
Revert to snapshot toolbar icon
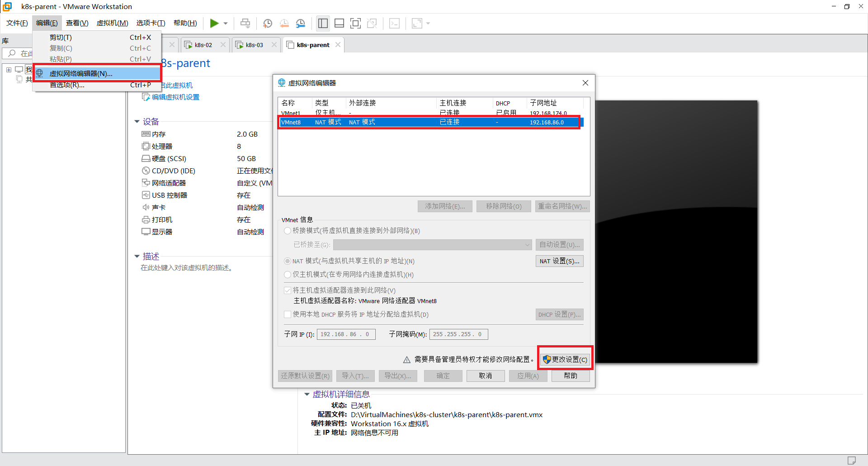284,23
